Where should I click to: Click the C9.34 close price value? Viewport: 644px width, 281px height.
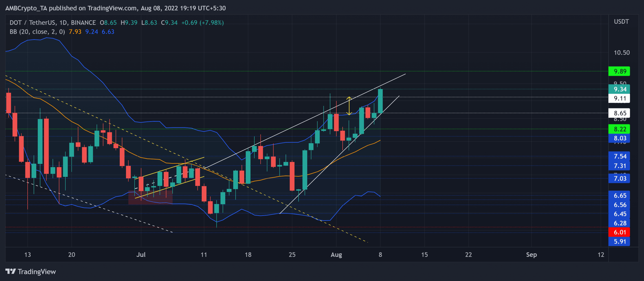tap(169, 23)
